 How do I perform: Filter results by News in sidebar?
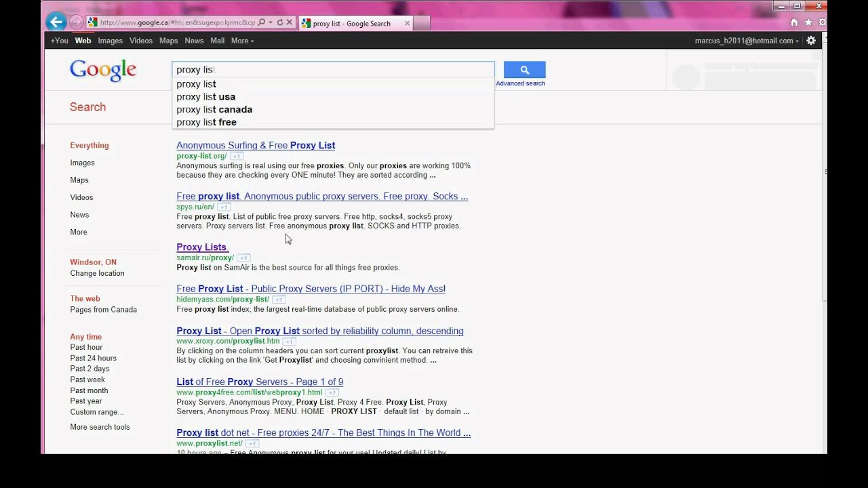(79, 215)
